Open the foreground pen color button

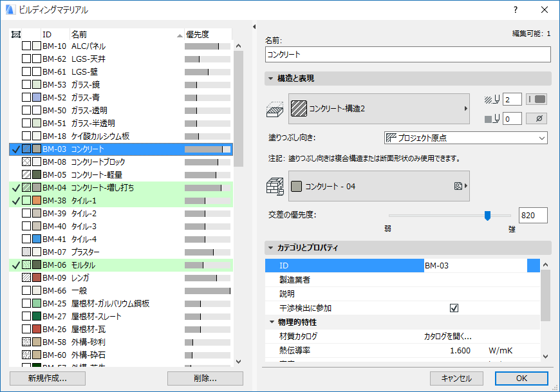click(x=536, y=99)
